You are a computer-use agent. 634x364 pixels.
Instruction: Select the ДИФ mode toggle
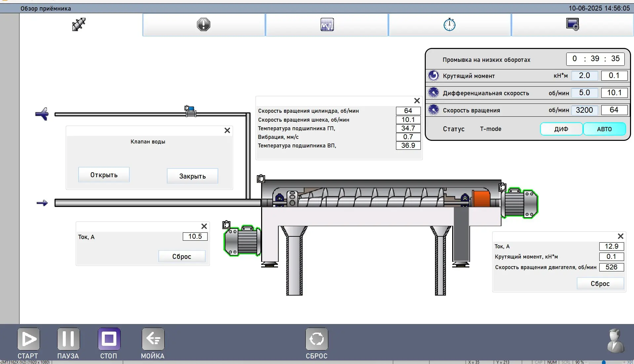561,129
